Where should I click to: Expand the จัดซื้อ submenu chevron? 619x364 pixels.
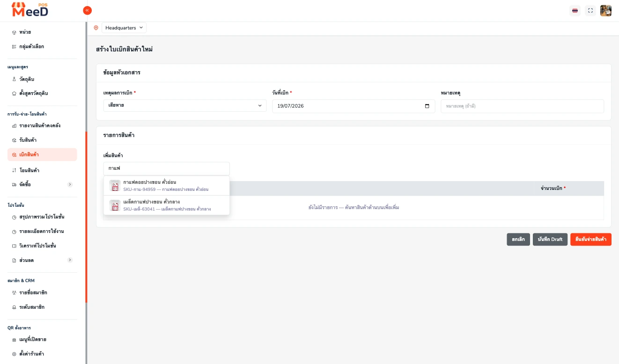(70, 184)
